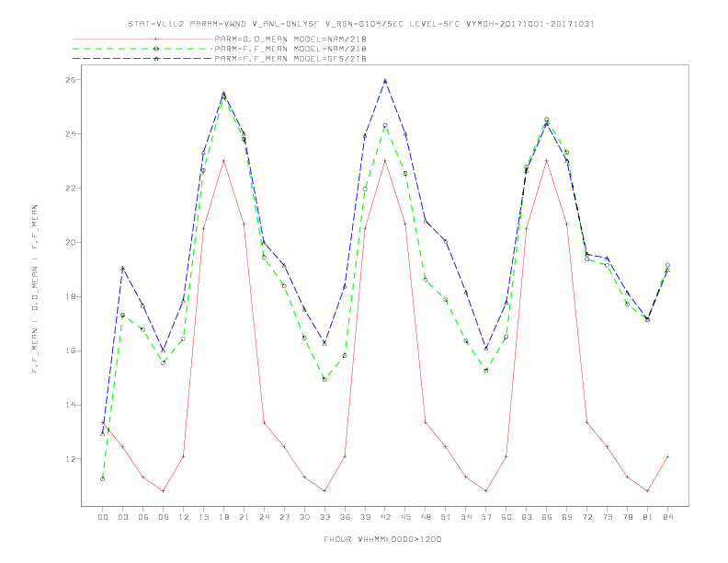Click x-axis tick label 15

(x=203, y=517)
